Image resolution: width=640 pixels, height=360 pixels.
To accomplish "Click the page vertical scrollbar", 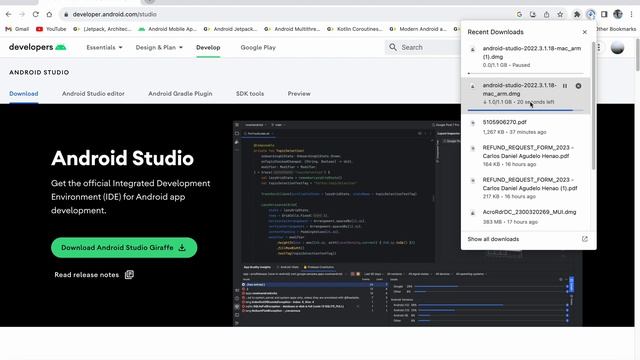I will [x=637, y=55].
